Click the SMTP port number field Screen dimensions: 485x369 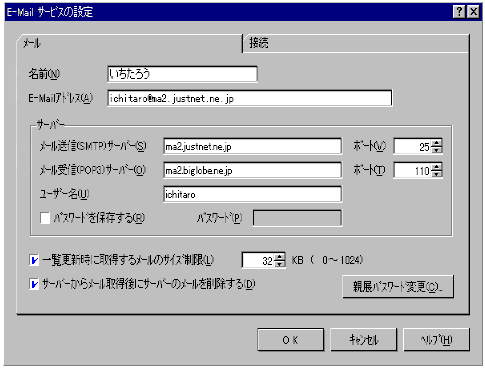(413, 146)
